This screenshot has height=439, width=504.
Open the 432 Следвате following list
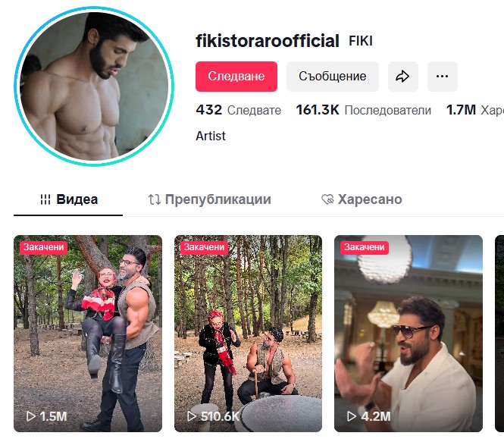click(x=239, y=110)
